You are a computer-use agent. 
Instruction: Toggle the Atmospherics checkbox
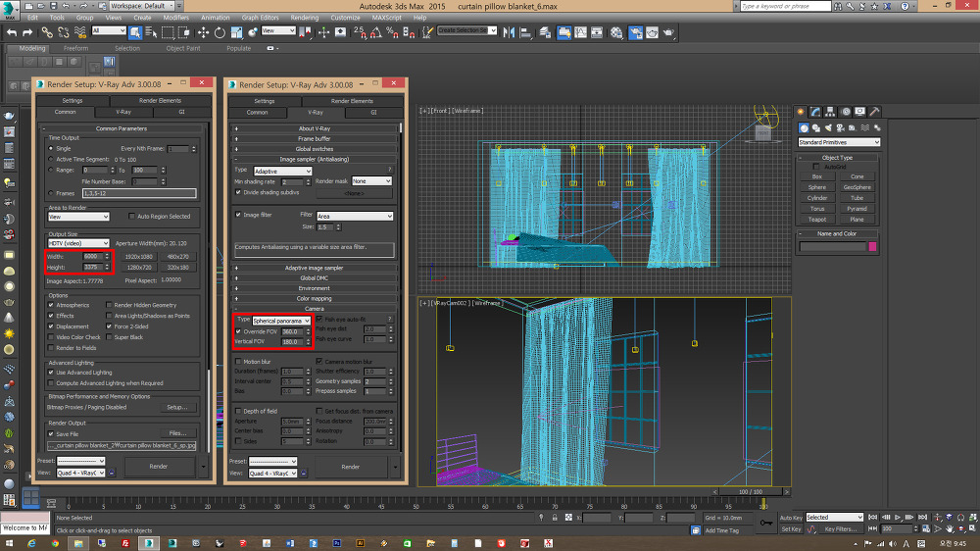pos(50,305)
